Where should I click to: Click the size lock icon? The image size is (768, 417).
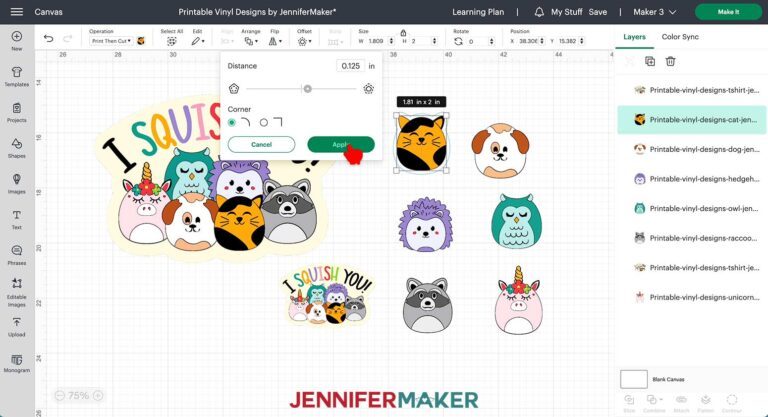(403, 33)
